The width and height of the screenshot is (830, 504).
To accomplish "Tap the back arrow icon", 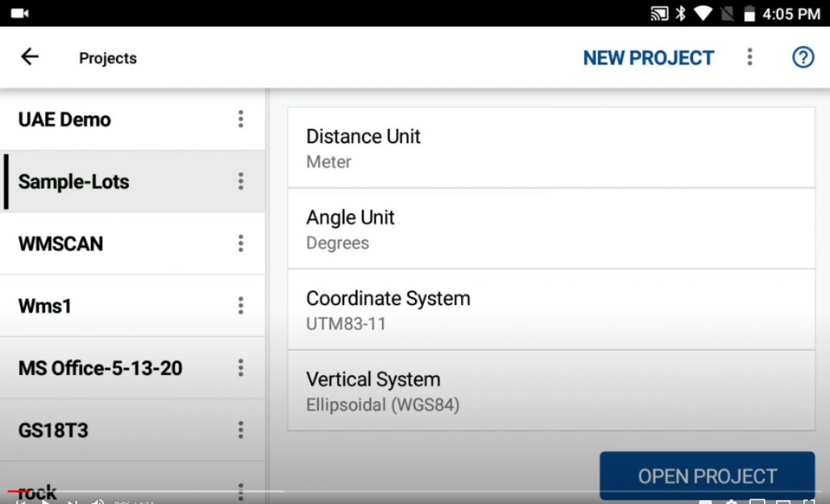I will [x=30, y=57].
